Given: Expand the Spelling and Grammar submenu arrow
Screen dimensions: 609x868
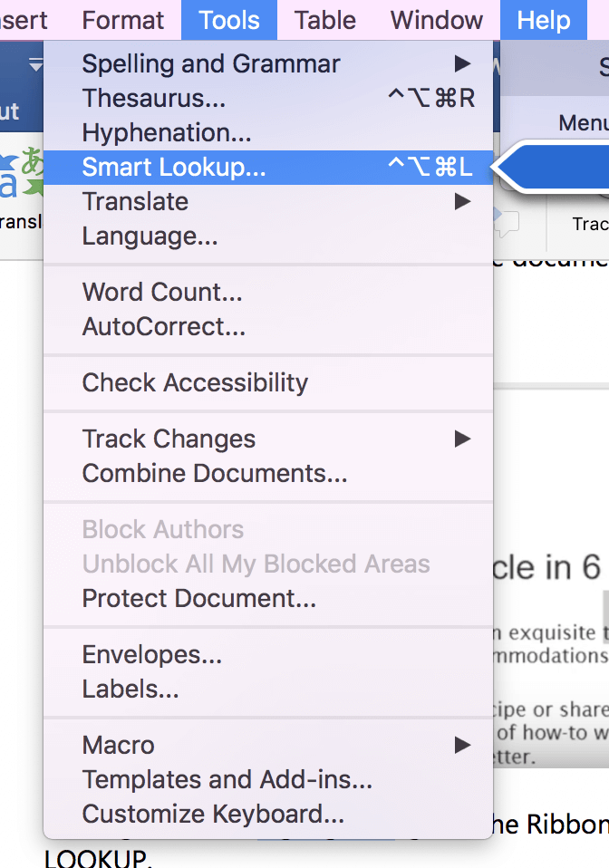Looking at the screenshot, I should pos(462,63).
